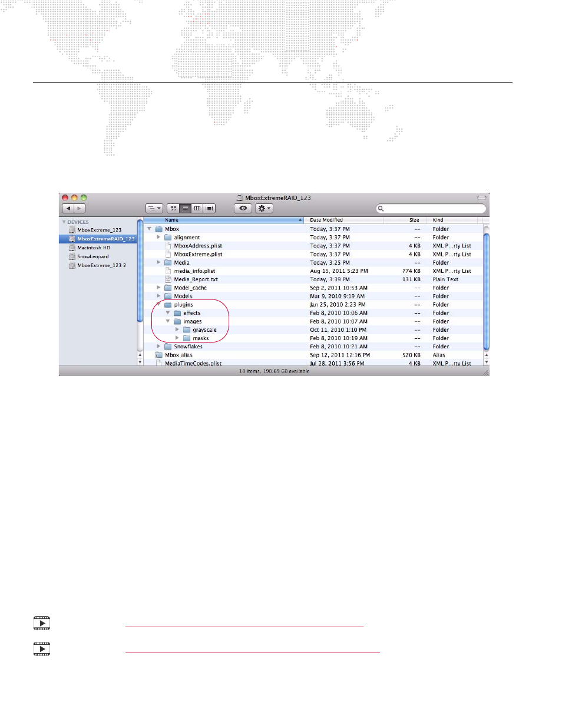Select the MboxExtremeRAID_123 drive icon in sidebar
The width and height of the screenshot is (562, 728).
pyautogui.click(x=72, y=239)
